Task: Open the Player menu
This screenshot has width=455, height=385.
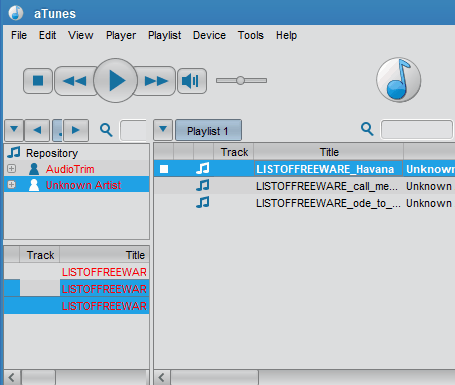Action: [x=121, y=35]
